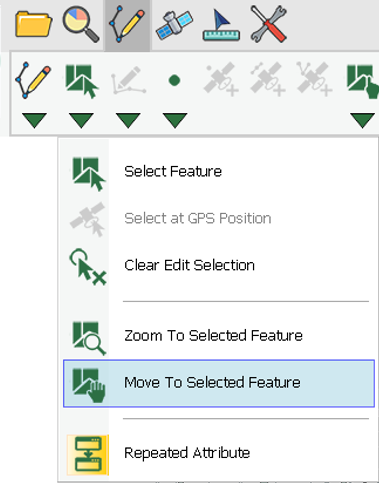Click the wrench and screwdriver tools icon
The image size is (379, 483).
[x=269, y=25]
